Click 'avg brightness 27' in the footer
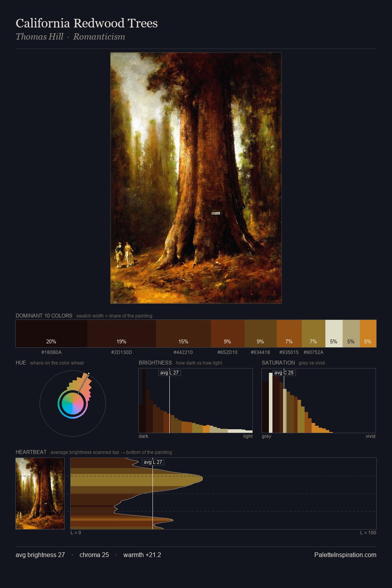 tap(40, 555)
